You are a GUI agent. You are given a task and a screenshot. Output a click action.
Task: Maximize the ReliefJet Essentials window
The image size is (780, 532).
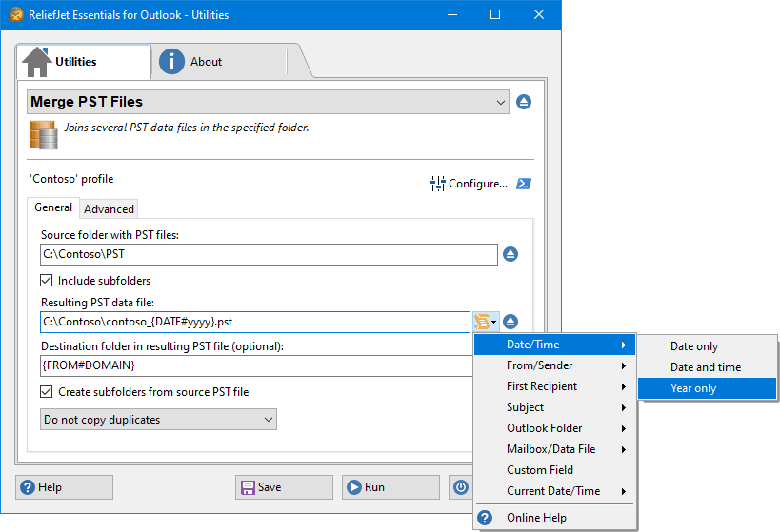495,14
